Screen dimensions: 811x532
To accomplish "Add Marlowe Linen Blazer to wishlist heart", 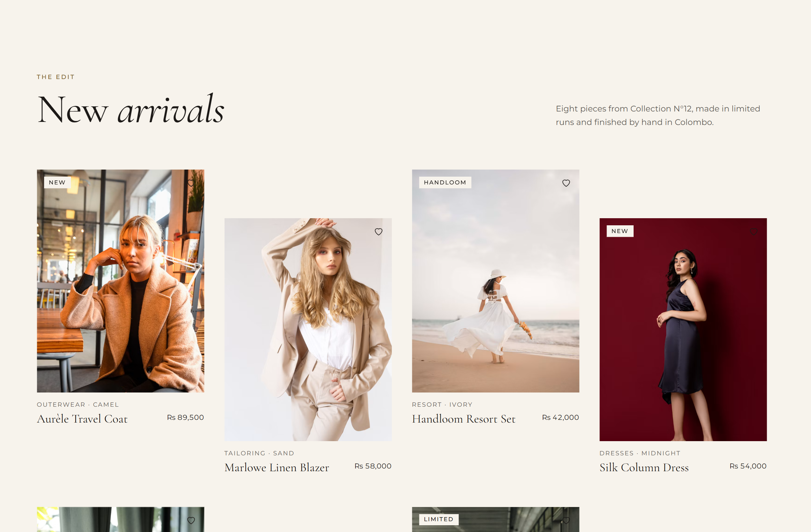I will (x=378, y=232).
